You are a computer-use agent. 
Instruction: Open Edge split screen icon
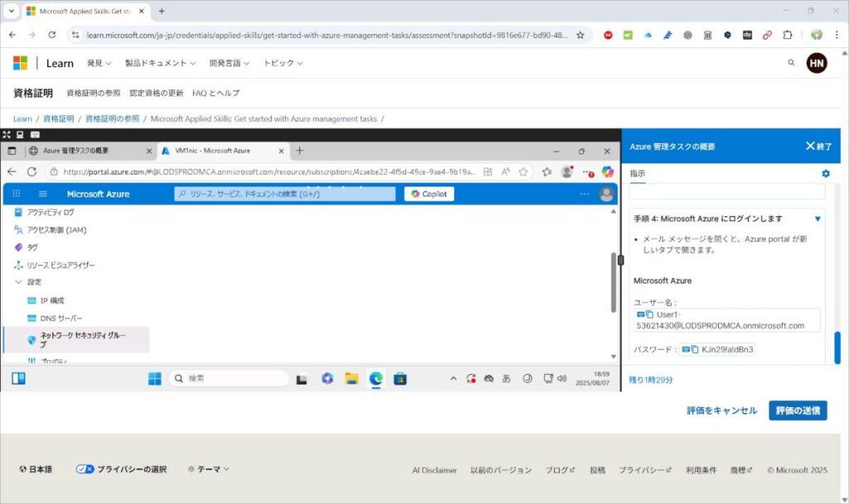[488, 172]
